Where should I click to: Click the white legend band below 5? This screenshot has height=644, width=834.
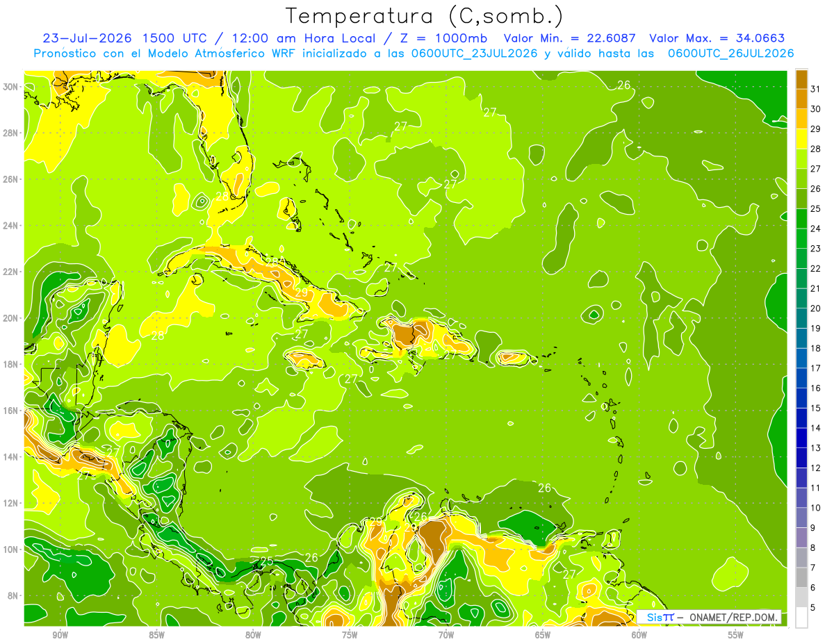pos(801,618)
